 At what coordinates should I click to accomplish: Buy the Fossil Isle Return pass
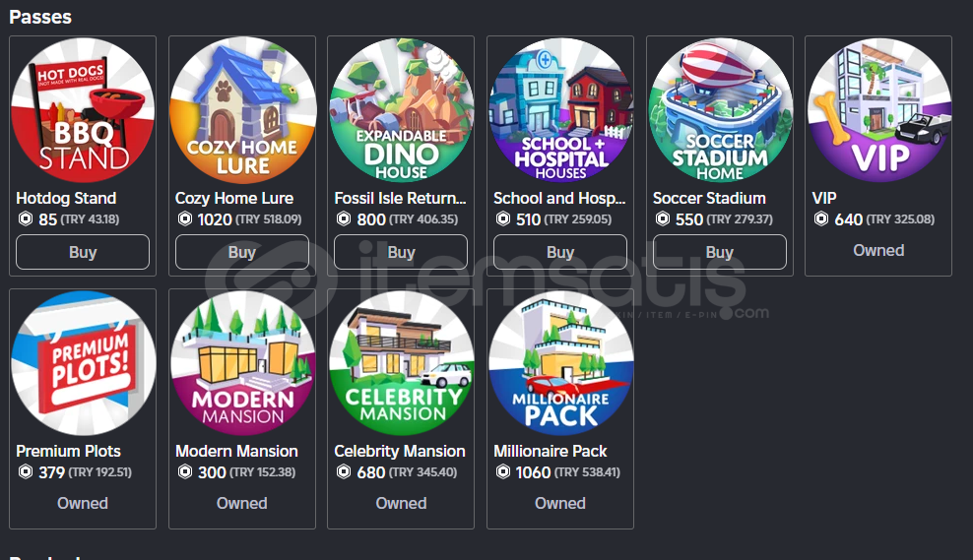pos(401,252)
